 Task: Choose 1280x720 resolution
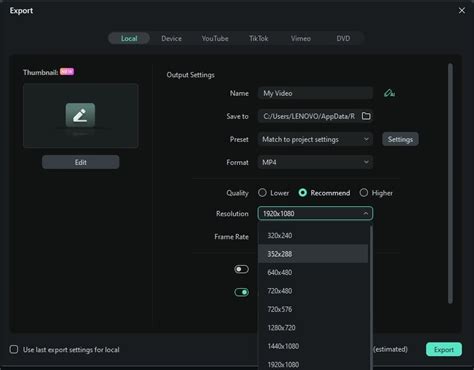pos(313,328)
